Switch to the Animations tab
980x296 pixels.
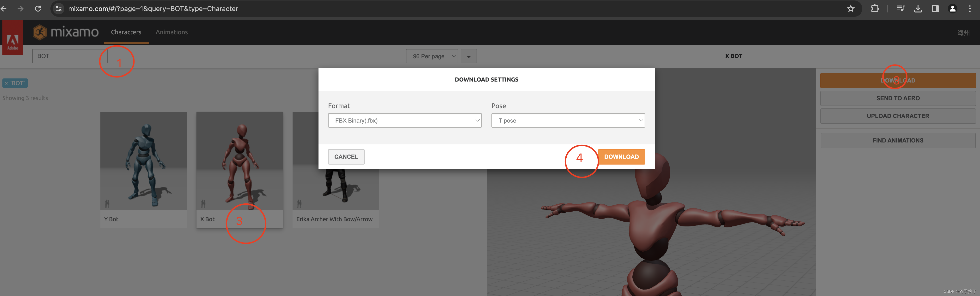click(x=171, y=32)
